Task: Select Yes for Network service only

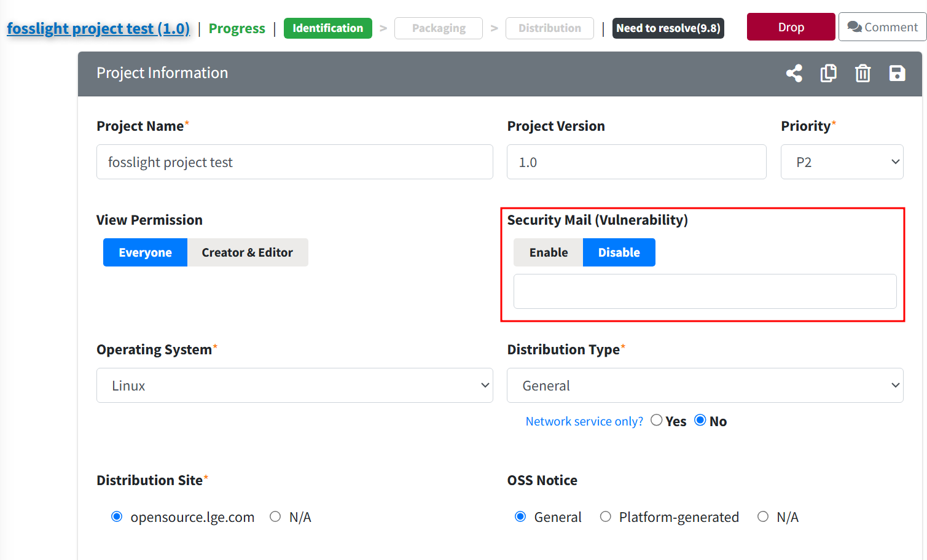Action: click(657, 421)
